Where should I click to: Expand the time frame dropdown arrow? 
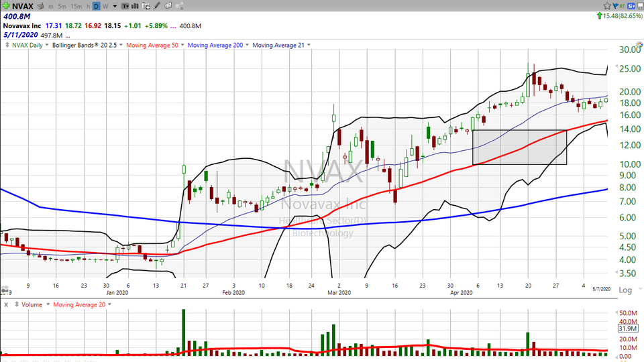coord(115,6)
